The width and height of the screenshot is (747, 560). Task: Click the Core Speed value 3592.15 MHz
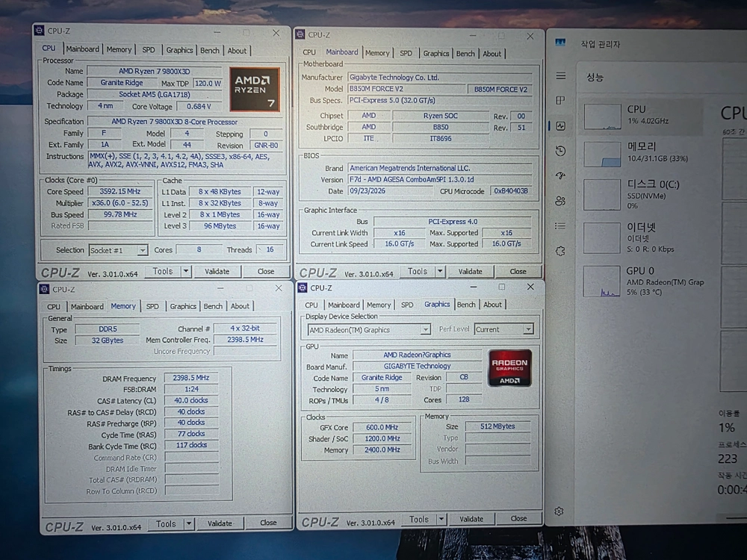(x=120, y=191)
